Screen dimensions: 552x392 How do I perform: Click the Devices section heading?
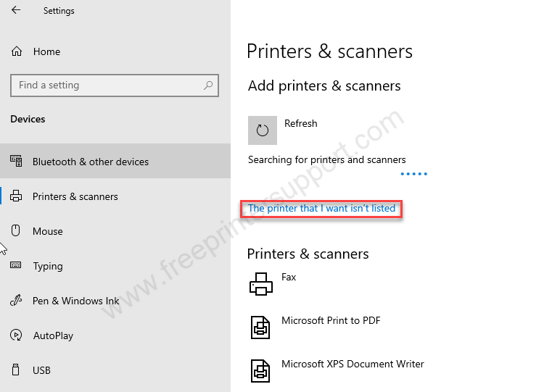point(28,119)
